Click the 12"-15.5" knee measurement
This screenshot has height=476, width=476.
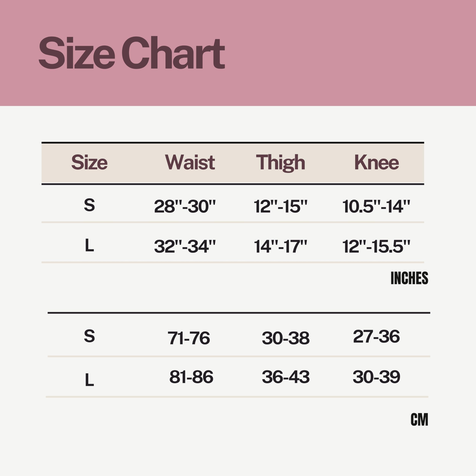click(376, 246)
